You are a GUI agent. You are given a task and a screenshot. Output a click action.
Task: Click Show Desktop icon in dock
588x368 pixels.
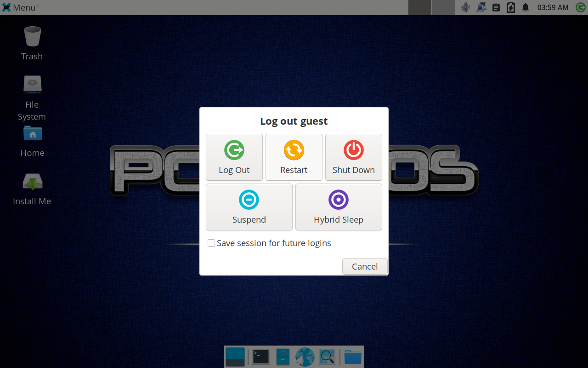point(235,357)
